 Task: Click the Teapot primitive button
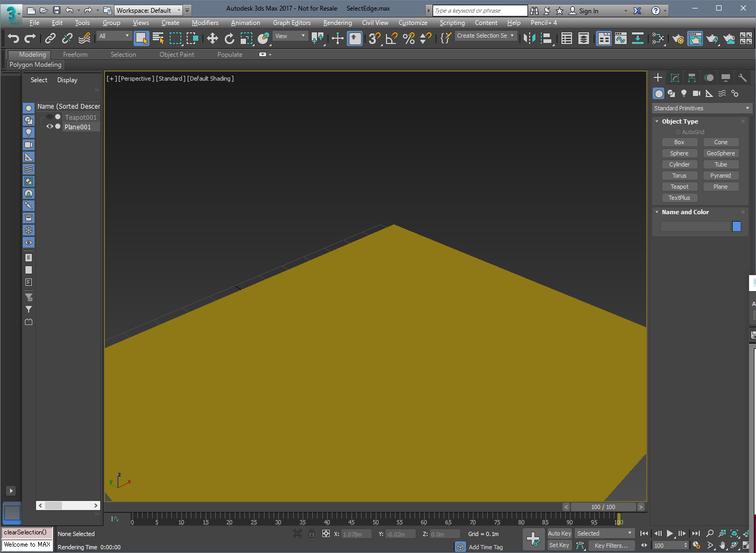tap(679, 187)
